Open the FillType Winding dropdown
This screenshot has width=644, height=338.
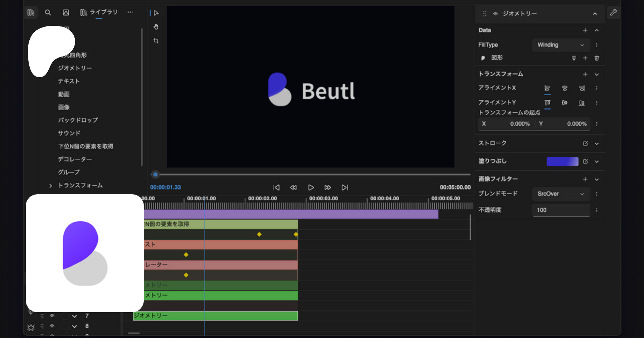[x=561, y=45]
